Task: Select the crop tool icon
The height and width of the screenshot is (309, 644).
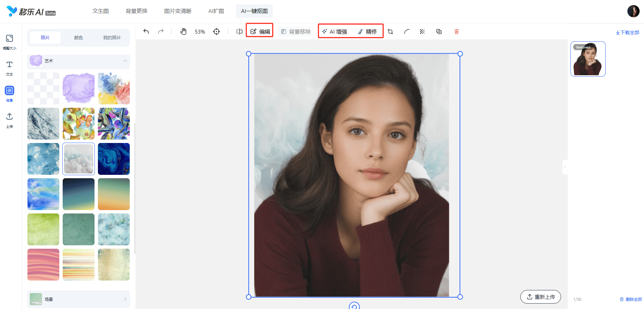Action: [390, 32]
